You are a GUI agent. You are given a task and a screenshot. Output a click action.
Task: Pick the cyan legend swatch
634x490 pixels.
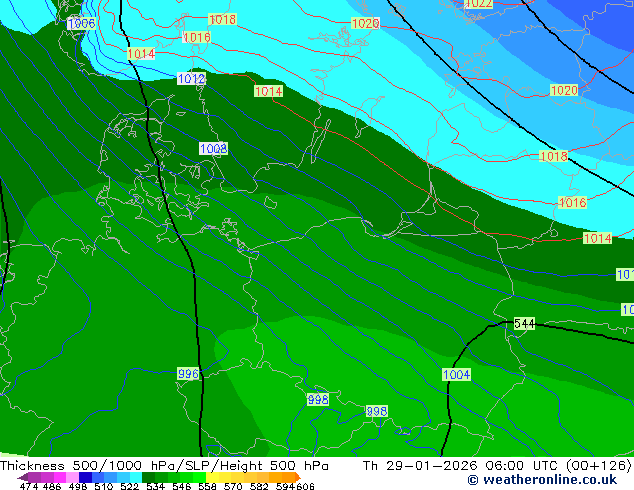(x=136, y=477)
